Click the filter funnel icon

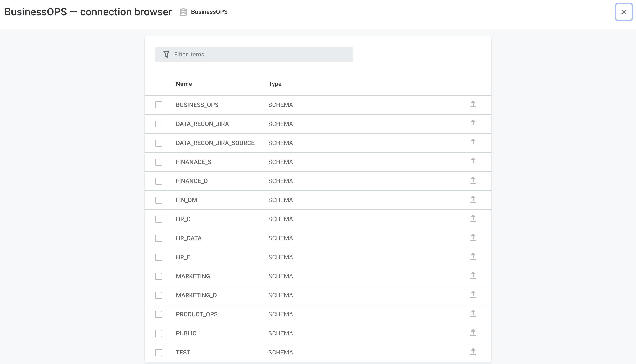click(x=166, y=54)
